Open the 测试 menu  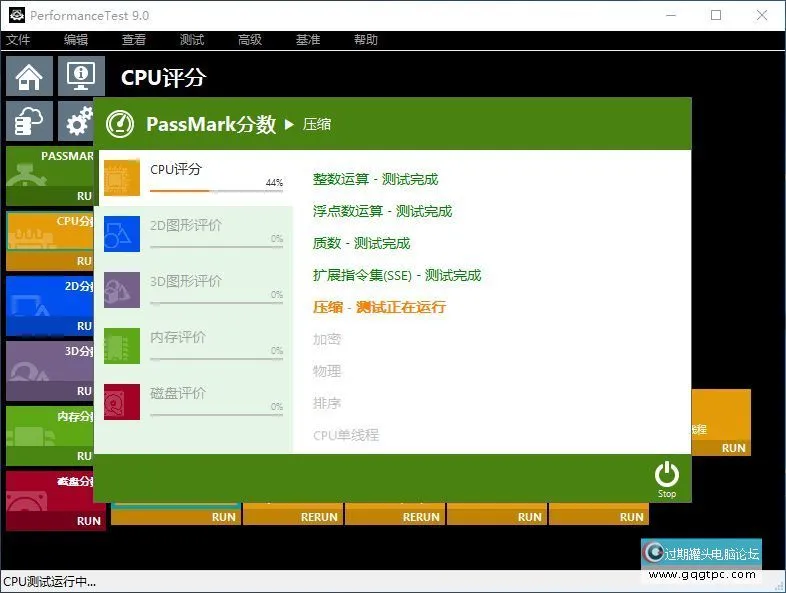click(x=191, y=40)
